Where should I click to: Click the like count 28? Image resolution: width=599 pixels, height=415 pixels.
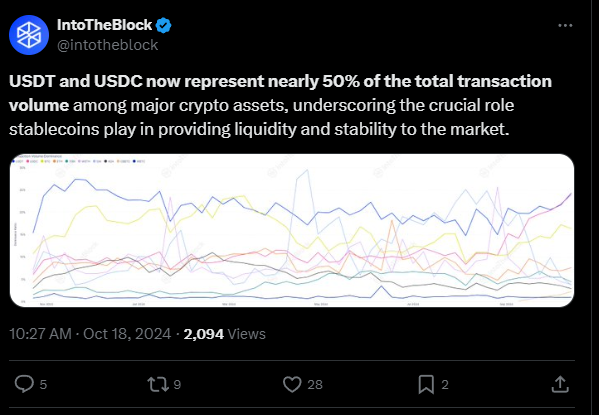(315, 384)
